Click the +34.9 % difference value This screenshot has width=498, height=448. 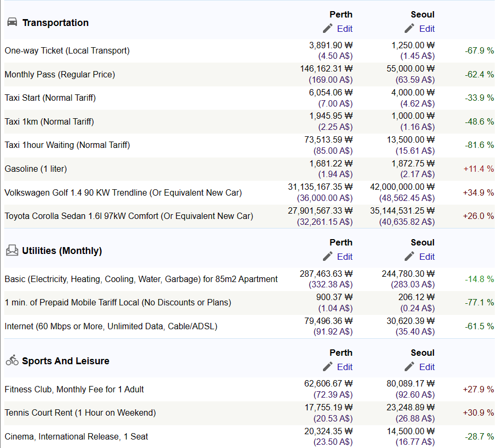(x=478, y=193)
